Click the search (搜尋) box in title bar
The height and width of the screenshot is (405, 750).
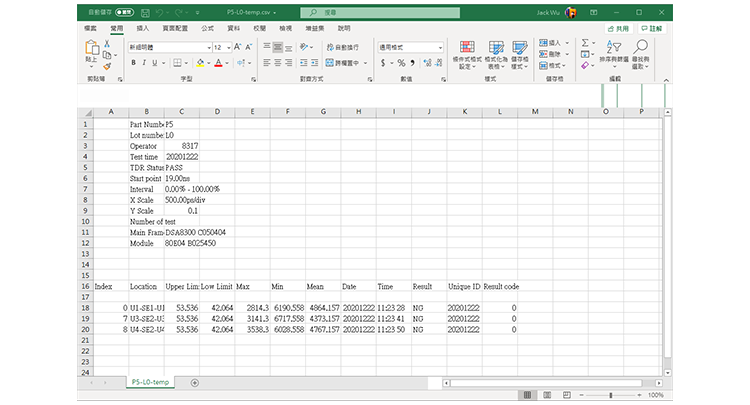tap(380, 12)
